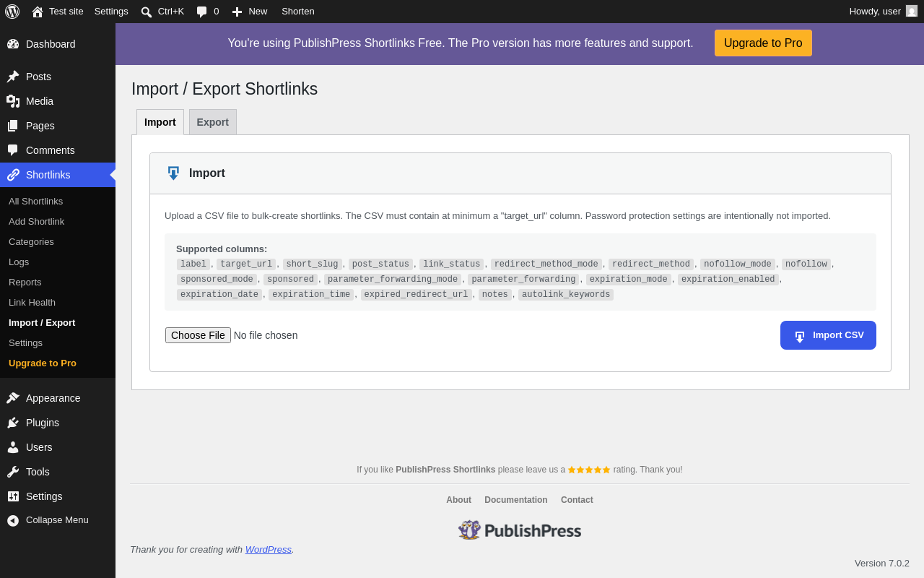Open the search magnifier icon in admin bar
This screenshot has height=578, width=924.
point(147,12)
